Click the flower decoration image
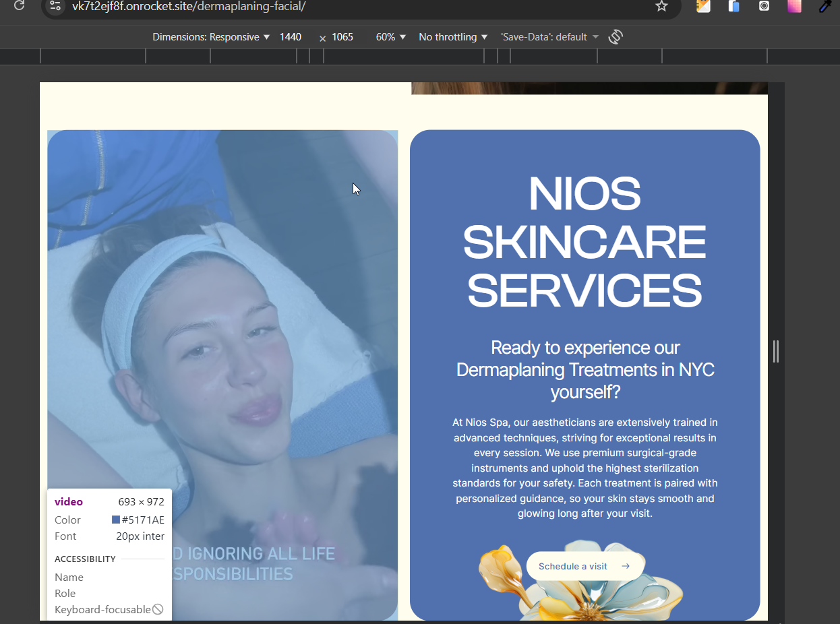The width and height of the screenshot is (840, 624). pos(580,581)
